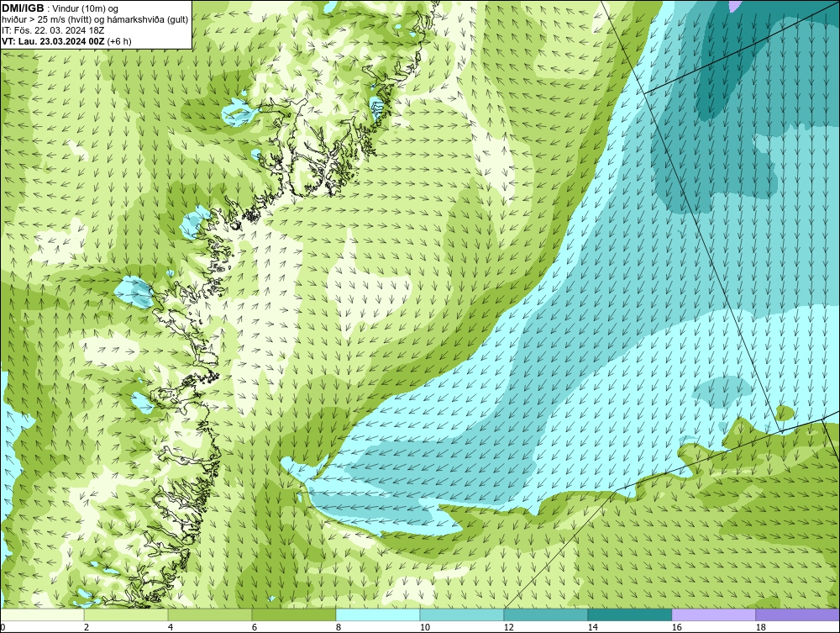Click the legend scale label '8'

point(338,627)
